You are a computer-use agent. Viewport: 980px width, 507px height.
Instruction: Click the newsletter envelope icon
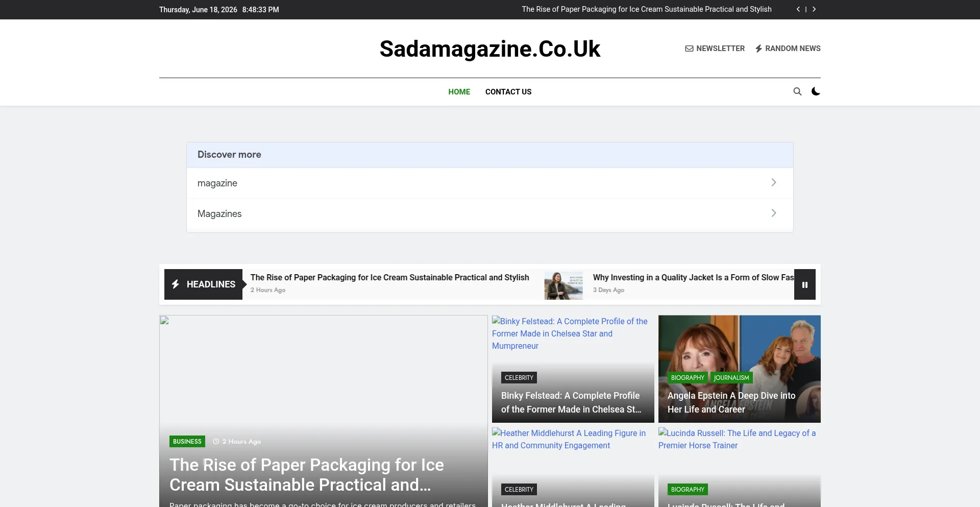pos(689,49)
